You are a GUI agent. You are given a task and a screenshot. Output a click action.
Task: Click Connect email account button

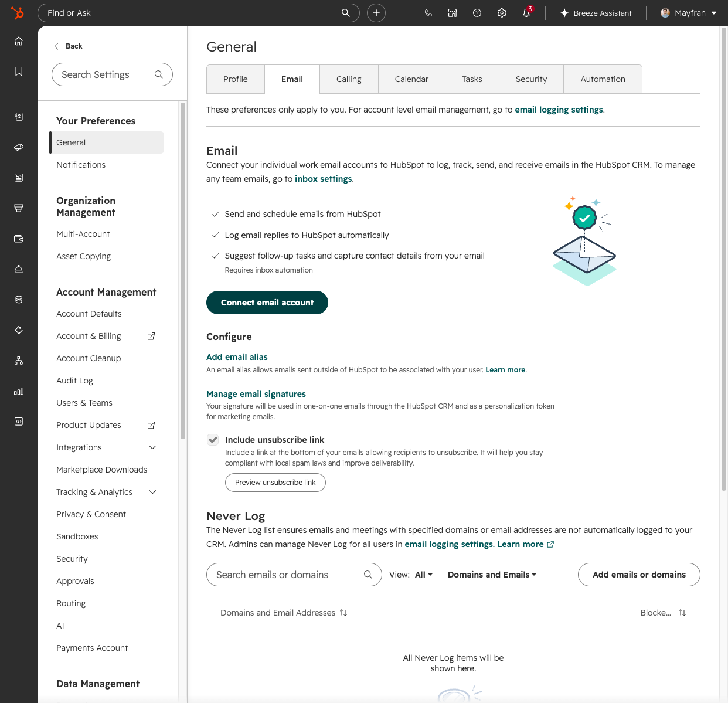(x=267, y=303)
